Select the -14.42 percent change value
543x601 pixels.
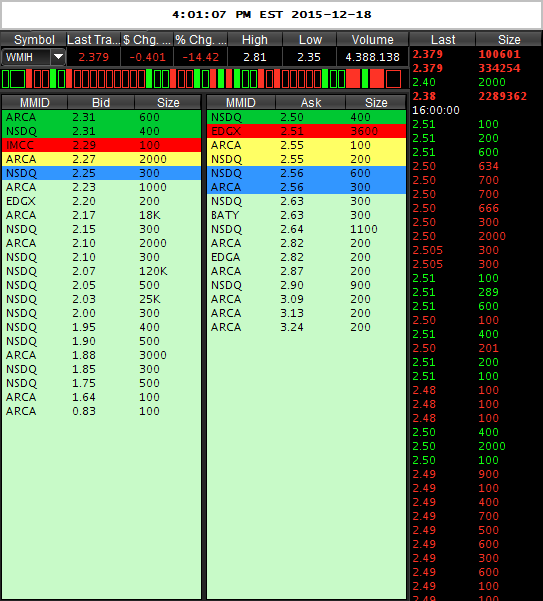click(x=200, y=57)
